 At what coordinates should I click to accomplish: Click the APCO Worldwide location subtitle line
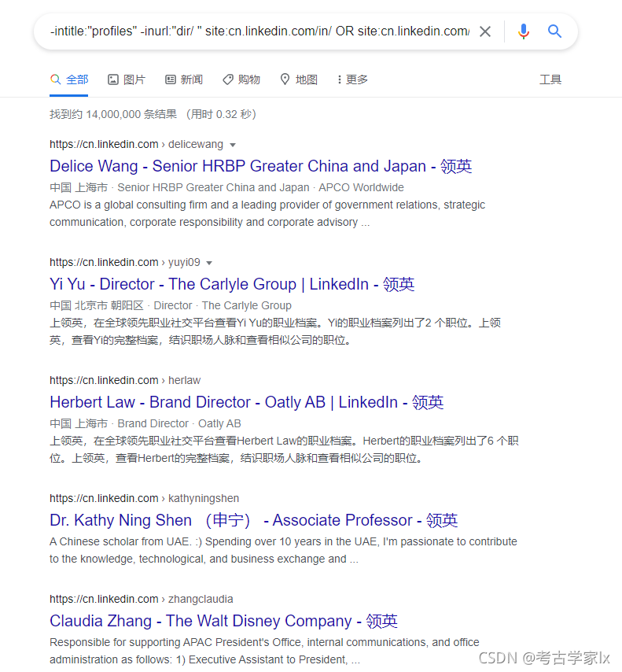[226, 188]
